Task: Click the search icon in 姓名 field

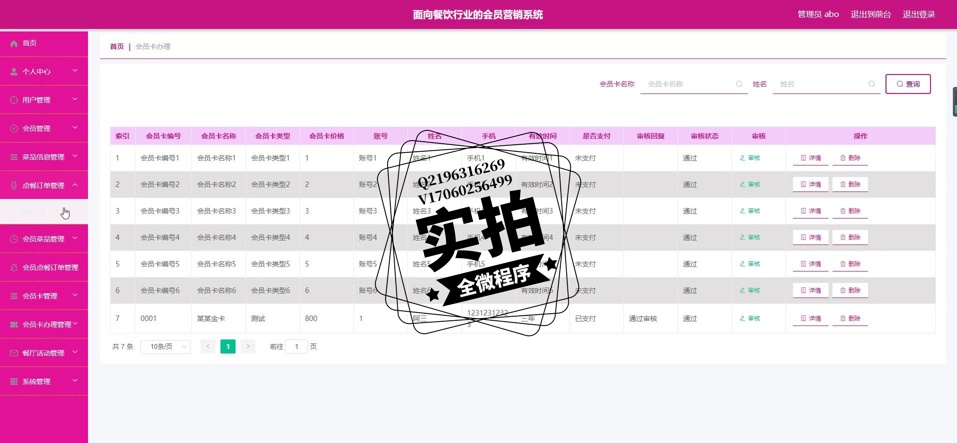Action: [x=871, y=85]
